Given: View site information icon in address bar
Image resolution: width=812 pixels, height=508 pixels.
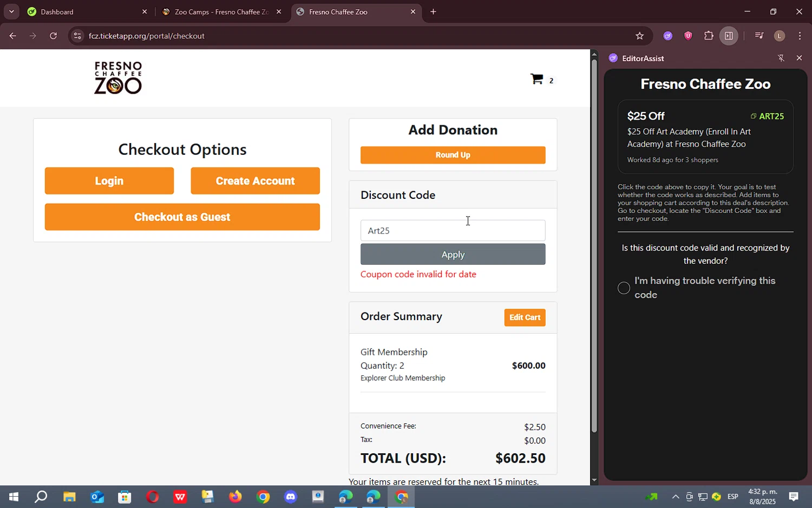Looking at the screenshot, I should [77, 36].
